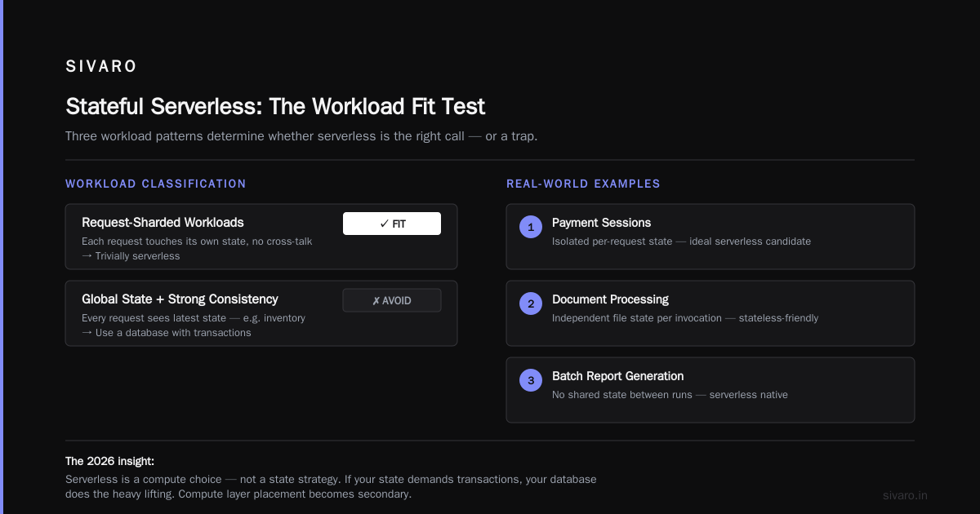Image resolution: width=980 pixels, height=514 pixels.
Task: Click the Batch Report Generation heading
Action: (x=618, y=375)
